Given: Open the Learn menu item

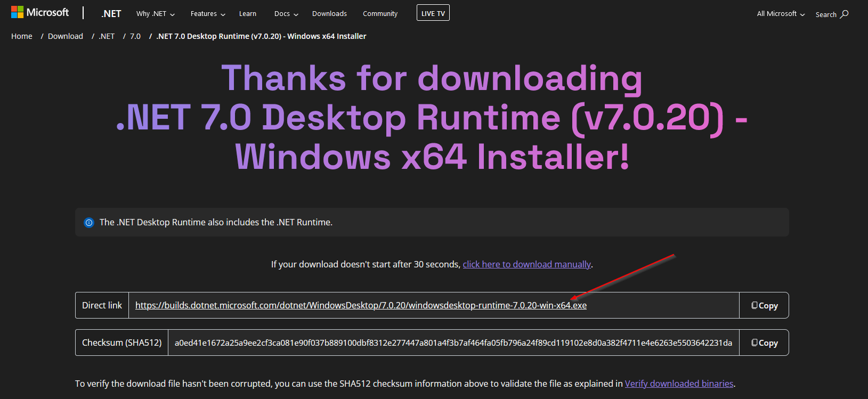Looking at the screenshot, I should (x=247, y=14).
